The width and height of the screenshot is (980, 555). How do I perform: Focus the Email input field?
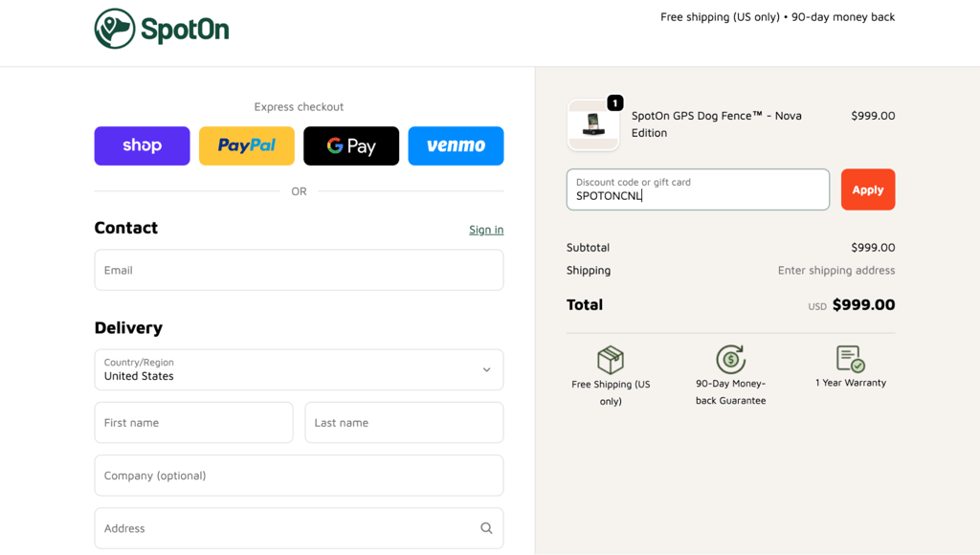pyautogui.click(x=299, y=270)
